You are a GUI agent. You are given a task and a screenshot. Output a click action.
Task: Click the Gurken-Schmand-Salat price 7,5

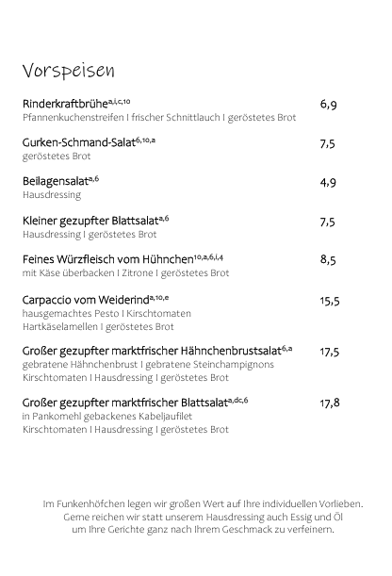point(327,143)
